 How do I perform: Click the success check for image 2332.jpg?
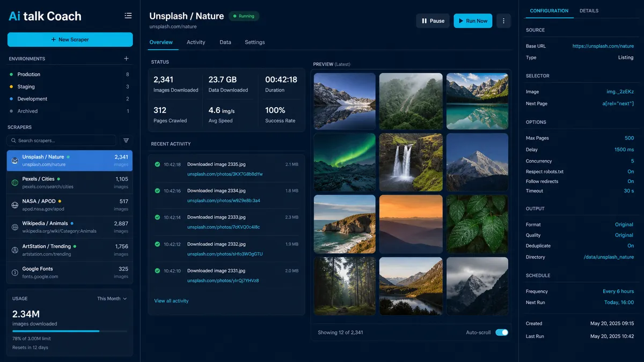click(157, 244)
